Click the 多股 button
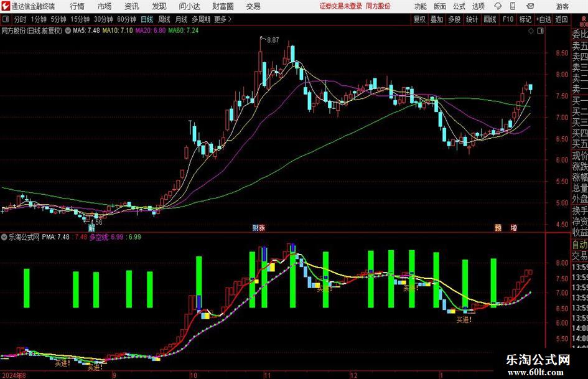 pos(454,19)
